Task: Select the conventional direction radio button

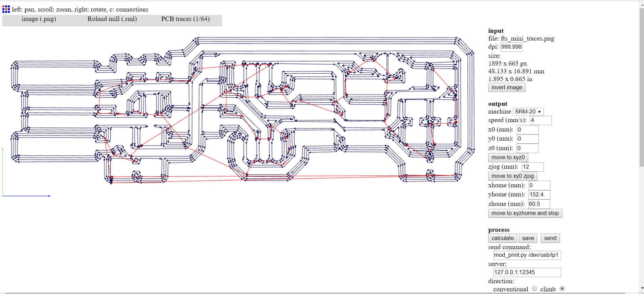Action: [x=535, y=289]
